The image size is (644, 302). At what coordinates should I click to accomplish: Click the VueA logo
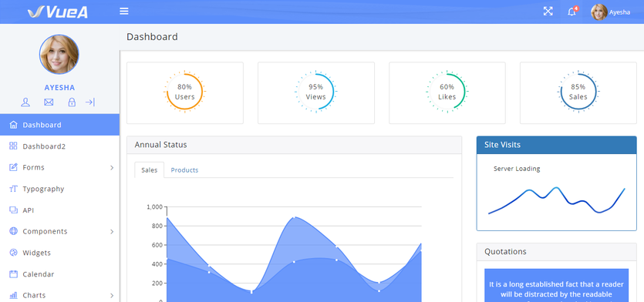pos(58,12)
